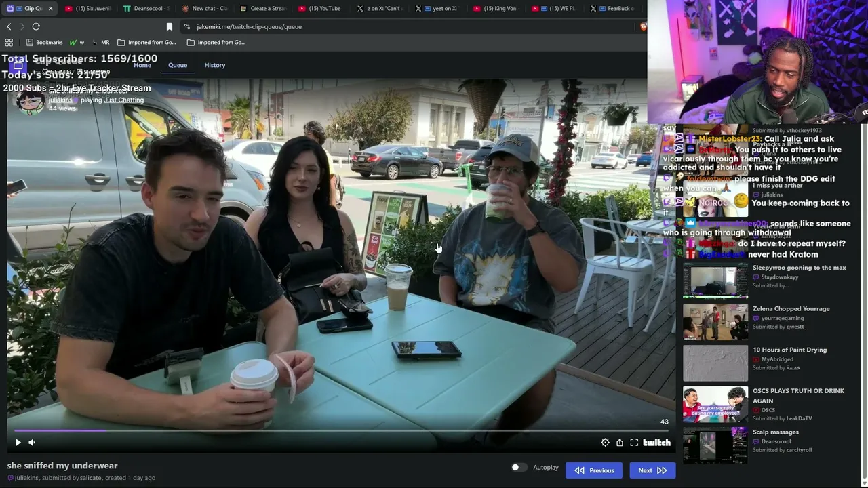The width and height of the screenshot is (868, 488).
Task: Mute the clip volume speaker icon
Action: pyautogui.click(x=31, y=443)
